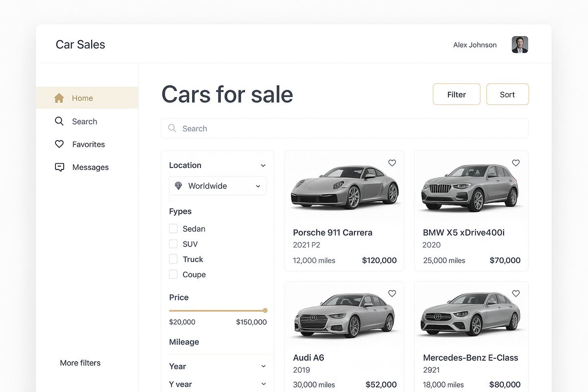
Task: Check the Truck type checkbox
Action: click(x=173, y=259)
